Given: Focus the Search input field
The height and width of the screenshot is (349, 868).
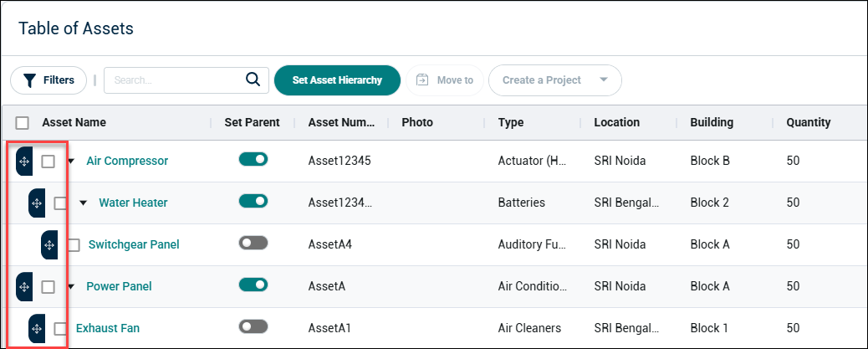Looking at the screenshot, I should click(176, 80).
